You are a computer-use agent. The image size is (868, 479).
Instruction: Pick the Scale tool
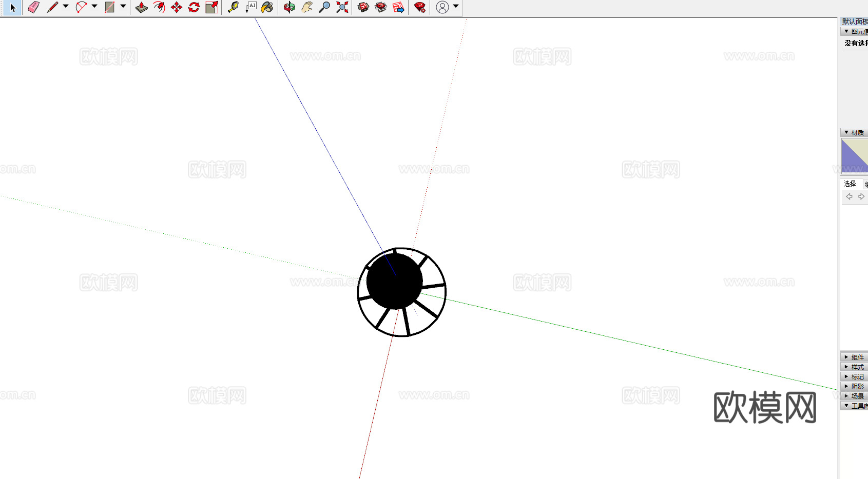(x=211, y=7)
